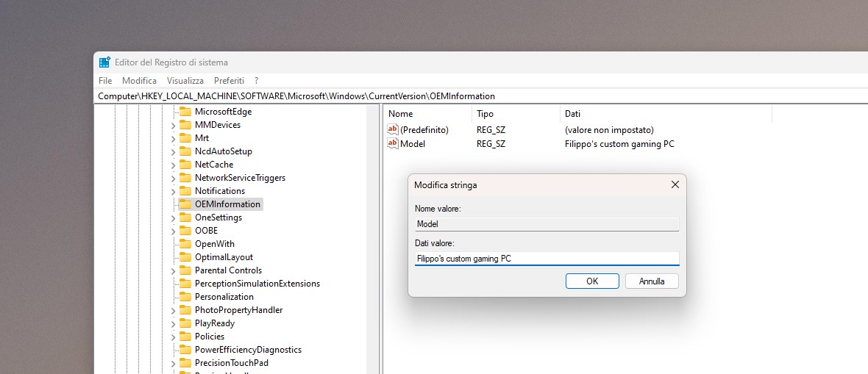868x374 pixels.
Task: Click the OpenWith folder icon
Action: 185,244
